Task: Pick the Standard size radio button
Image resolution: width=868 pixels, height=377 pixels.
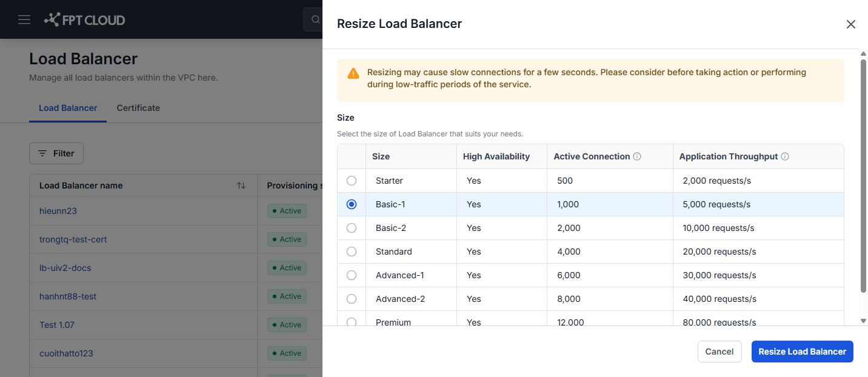Action: pyautogui.click(x=352, y=252)
